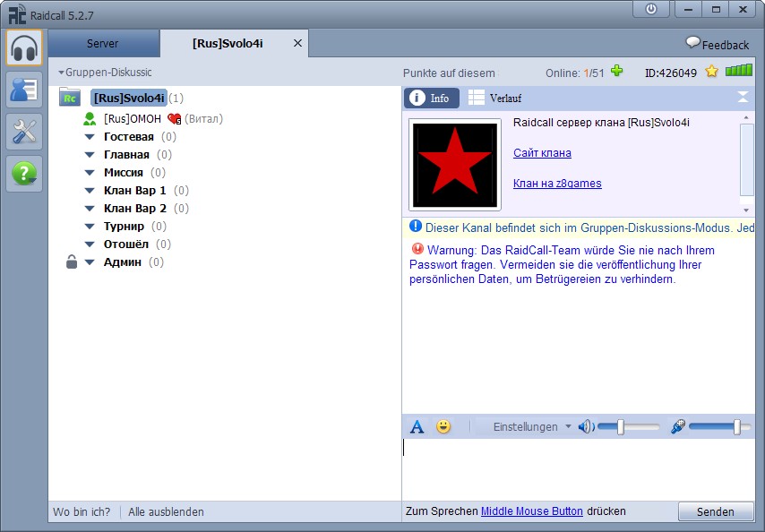Mute the microphone icon
This screenshot has height=532, width=765.
pos(678,426)
